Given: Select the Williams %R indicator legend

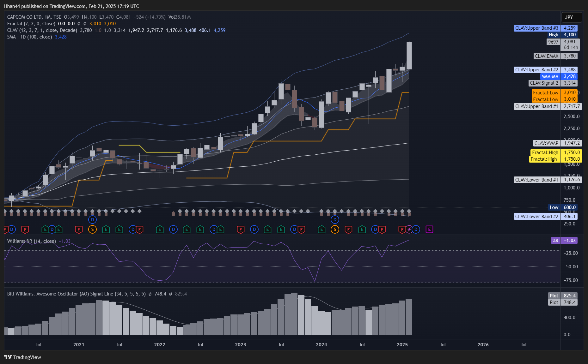Looking at the screenshot, I should click(31, 241).
